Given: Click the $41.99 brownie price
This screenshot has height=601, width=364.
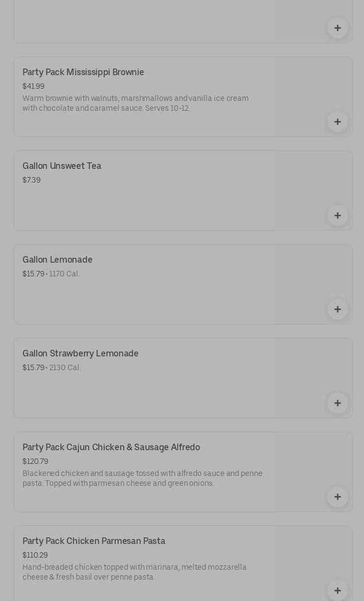Looking at the screenshot, I should tap(33, 87).
